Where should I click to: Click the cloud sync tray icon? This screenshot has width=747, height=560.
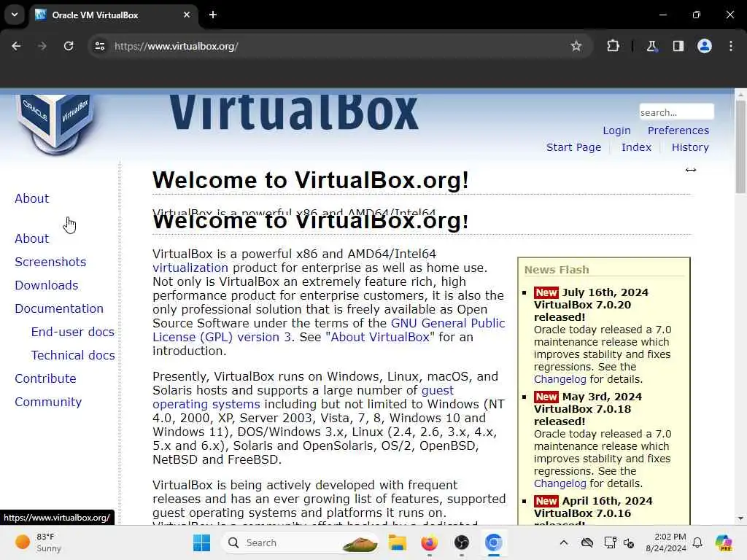point(587,542)
